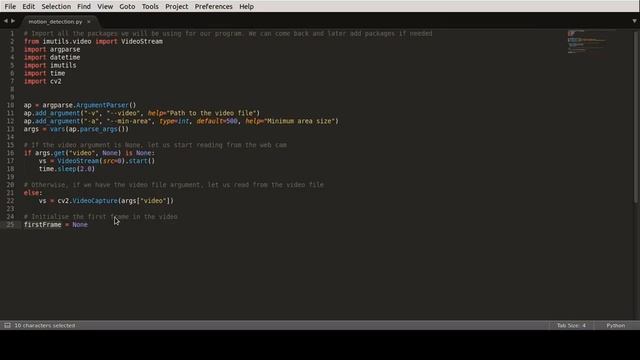Click '10 characters selected' status text
Viewport: 640px width, 360px height.
tap(45, 325)
